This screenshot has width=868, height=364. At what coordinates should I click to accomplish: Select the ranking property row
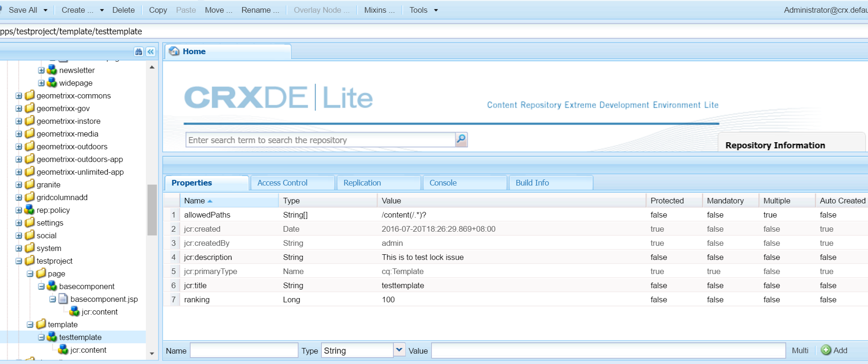[515, 299]
